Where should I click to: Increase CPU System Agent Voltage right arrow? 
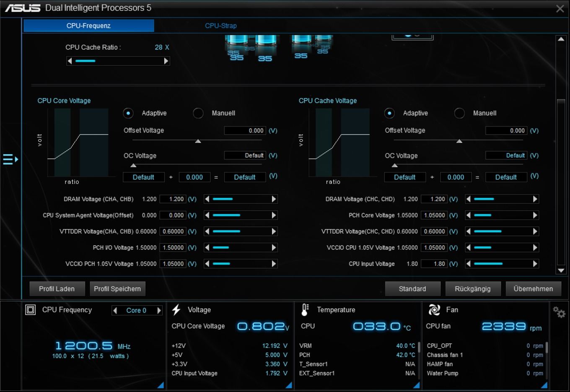pos(274,215)
